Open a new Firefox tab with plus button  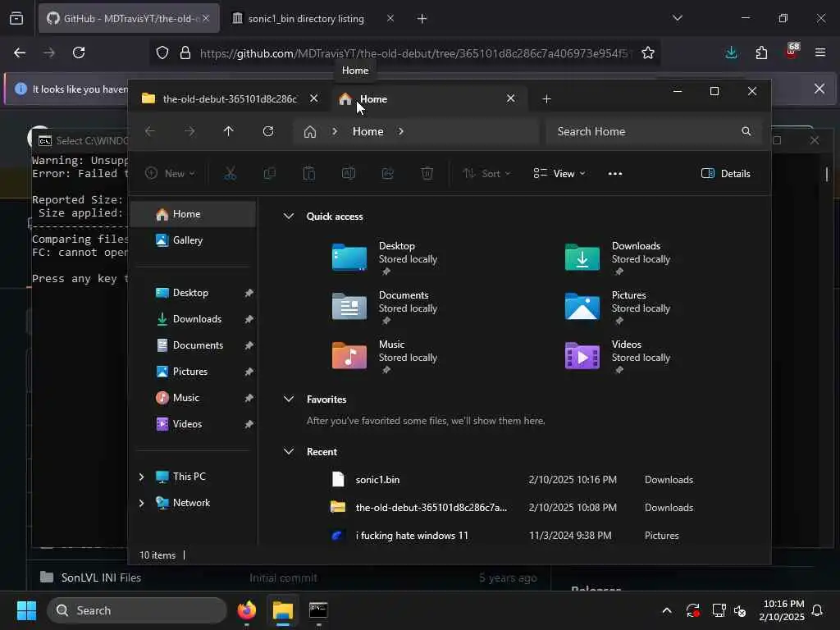pyautogui.click(x=422, y=18)
